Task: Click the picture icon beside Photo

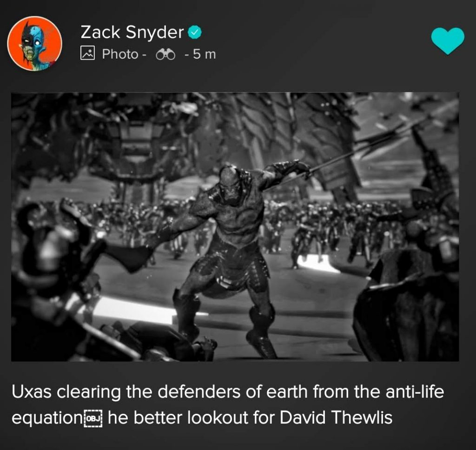Action: 88,53
